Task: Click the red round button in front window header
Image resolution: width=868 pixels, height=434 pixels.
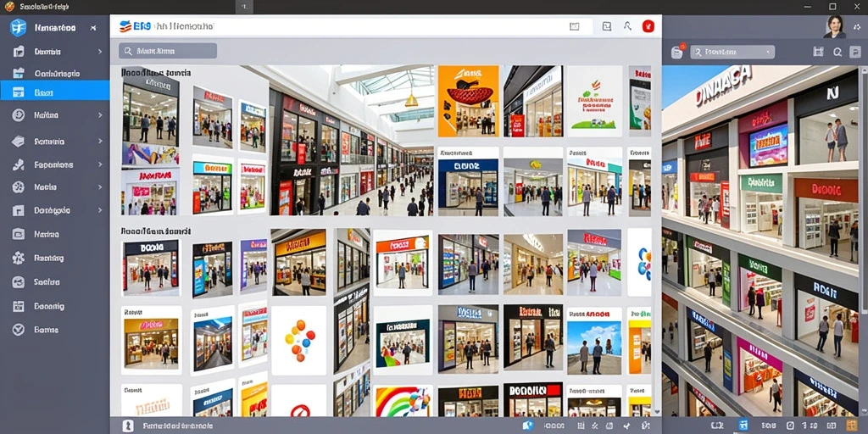Action: pyautogui.click(x=648, y=26)
